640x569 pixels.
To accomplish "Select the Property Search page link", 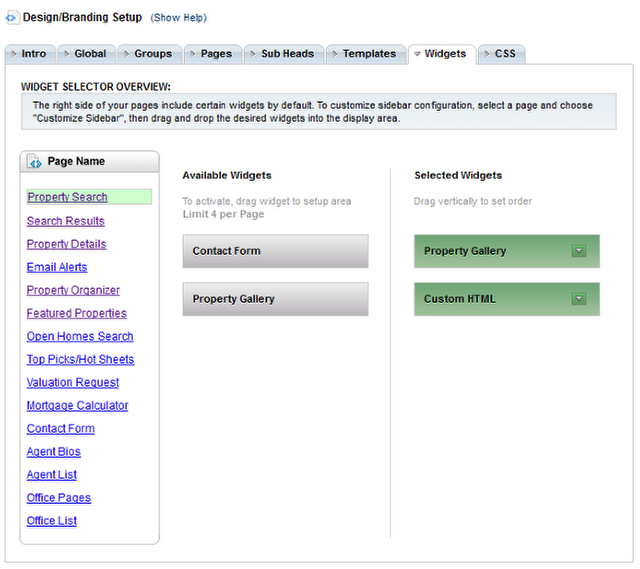I will 67,197.
